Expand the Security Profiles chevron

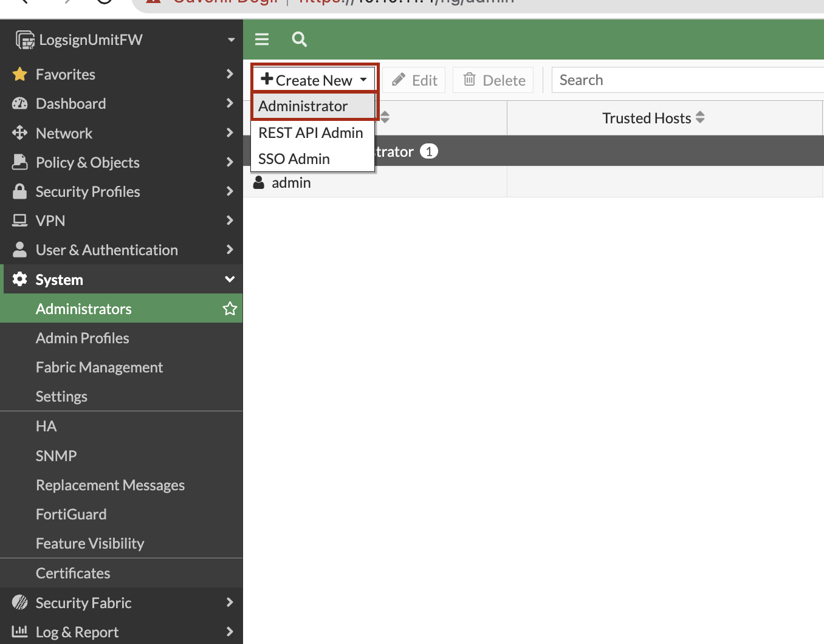coord(230,191)
